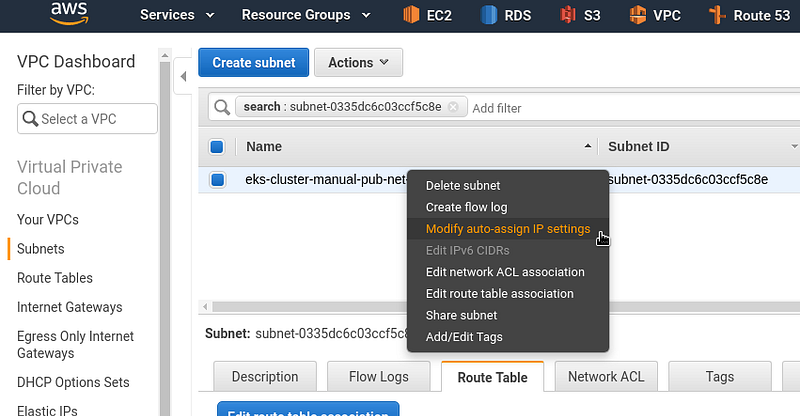Open the VPC service shortcut icon
The width and height of the screenshot is (800, 416).
pyautogui.click(x=637, y=15)
